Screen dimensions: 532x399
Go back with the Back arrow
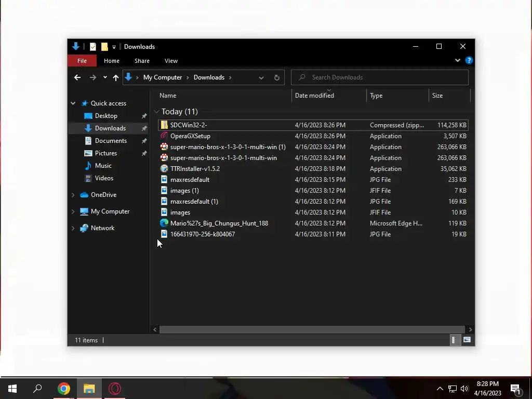77,77
